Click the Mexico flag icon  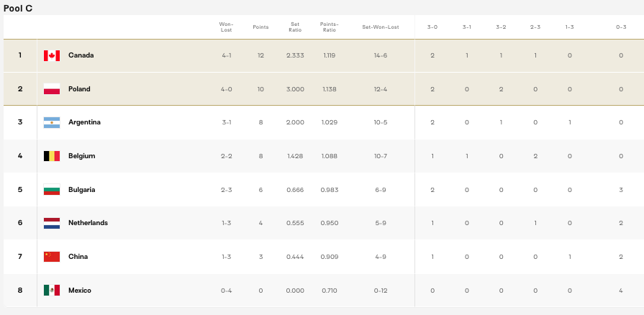coord(51,291)
